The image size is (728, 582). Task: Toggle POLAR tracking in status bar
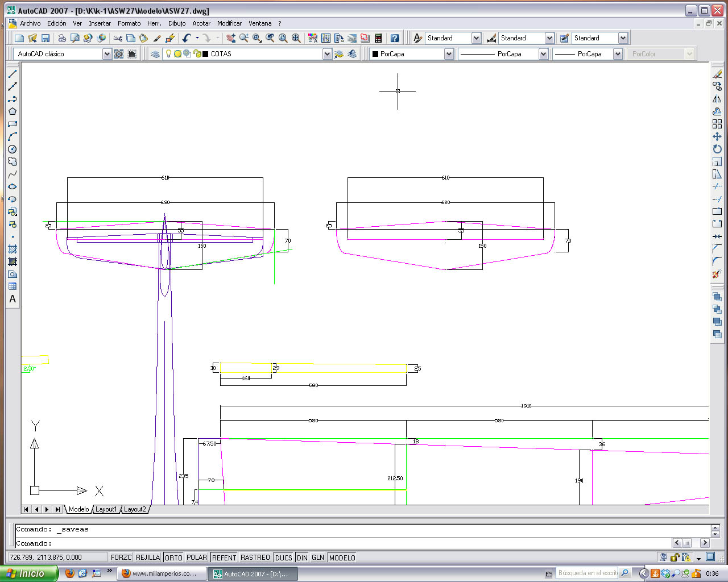(197, 558)
